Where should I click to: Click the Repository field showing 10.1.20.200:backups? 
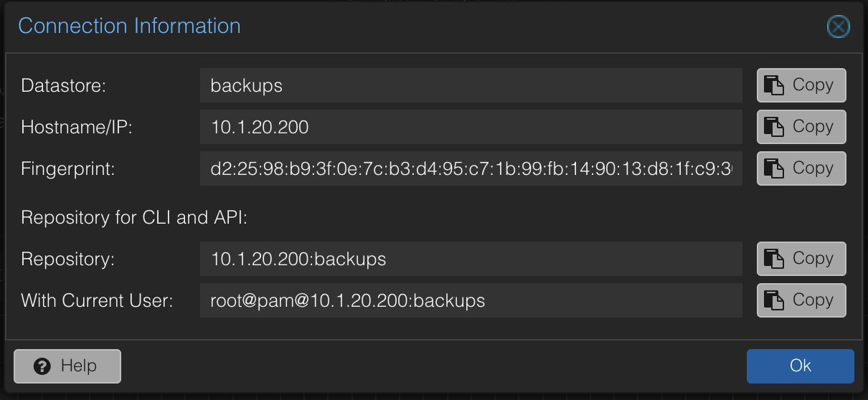click(471, 259)
